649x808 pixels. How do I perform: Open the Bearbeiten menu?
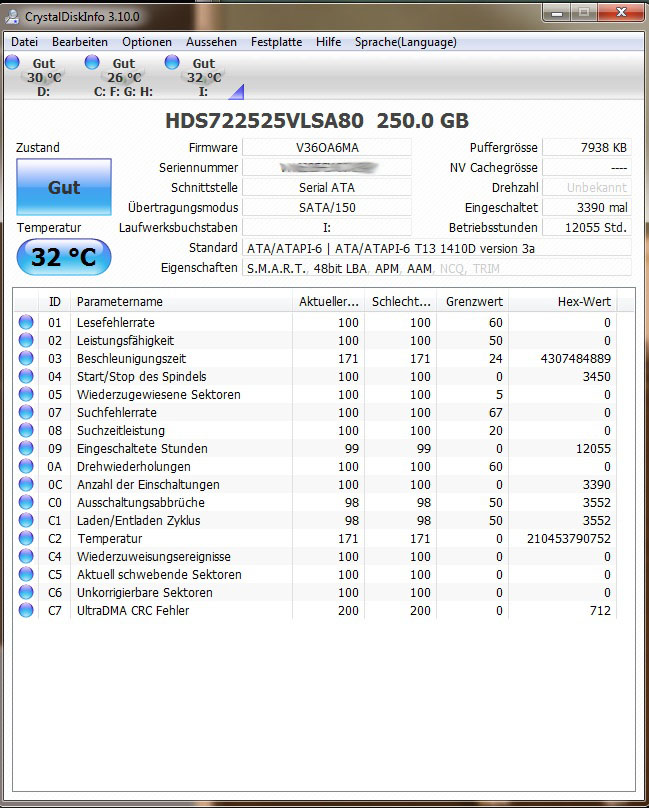coord(80,42)
